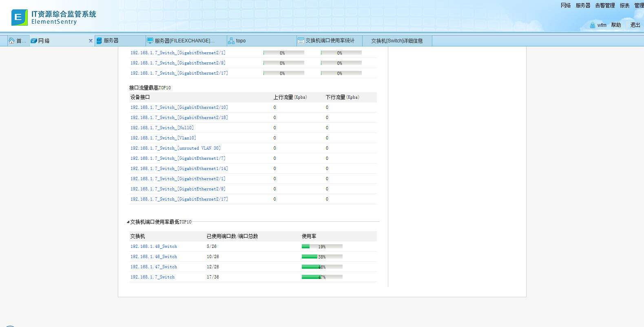The image size is (644, 327).
Task: Open GigabitEthernet2/1 link in 接口流量最高TOP10 table
Action: (x=178, y=179)
